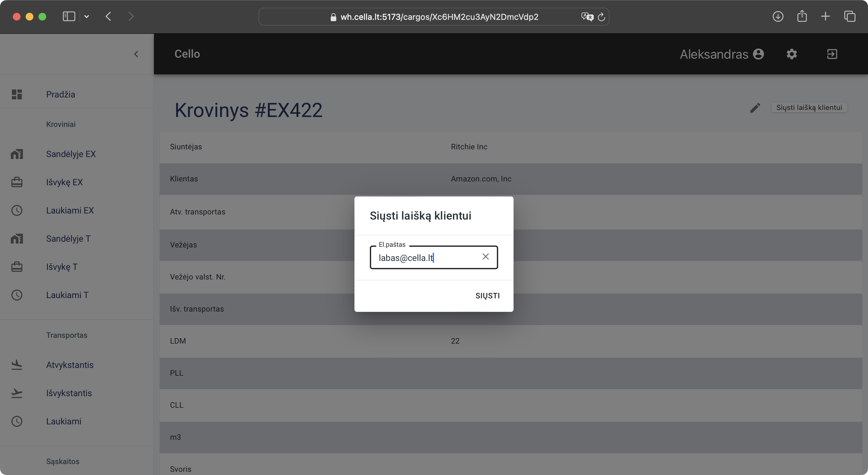Open Sandėlyje EX menu item
The width and height of the screenshot is (868, 475).
71,154
